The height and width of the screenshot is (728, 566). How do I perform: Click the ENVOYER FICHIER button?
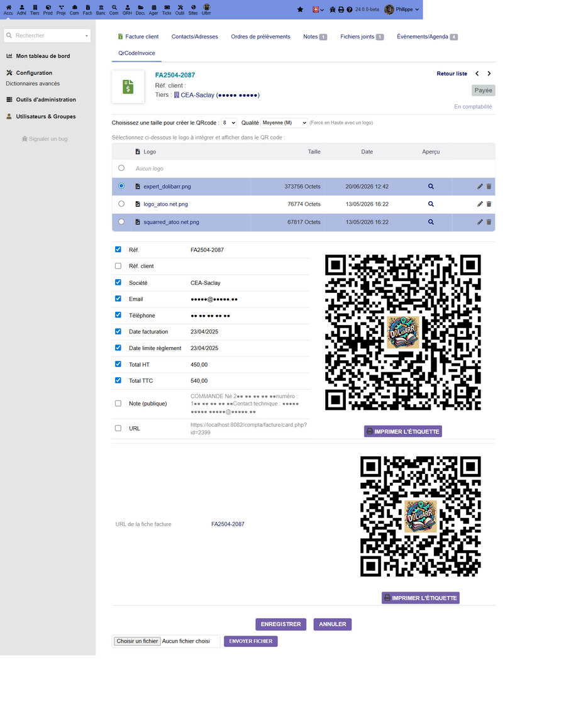coord(251,641)
